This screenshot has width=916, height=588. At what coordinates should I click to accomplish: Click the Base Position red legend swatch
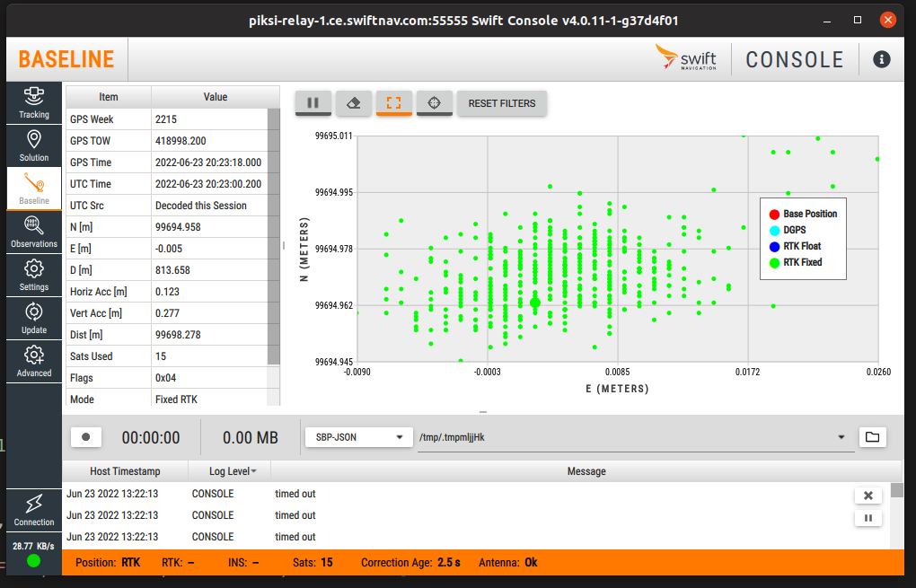[x=775, y=215]
